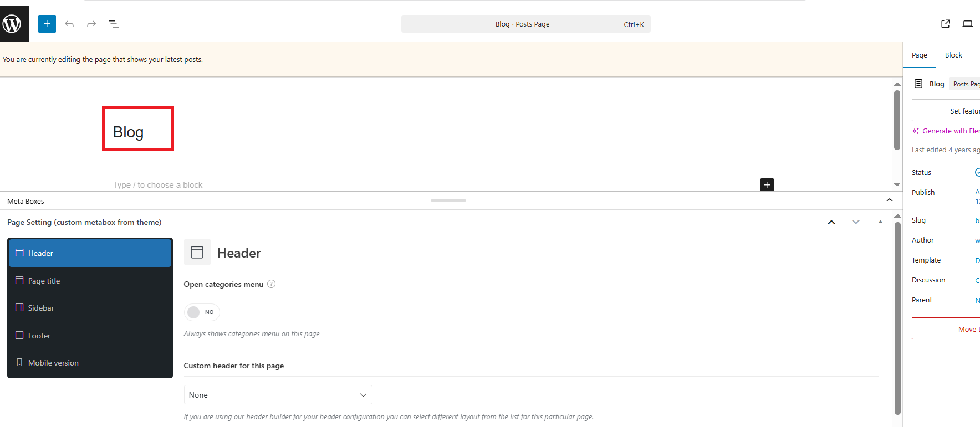Click the page document icon beside Blog
980x427 pixels.
tap(918, 84)
